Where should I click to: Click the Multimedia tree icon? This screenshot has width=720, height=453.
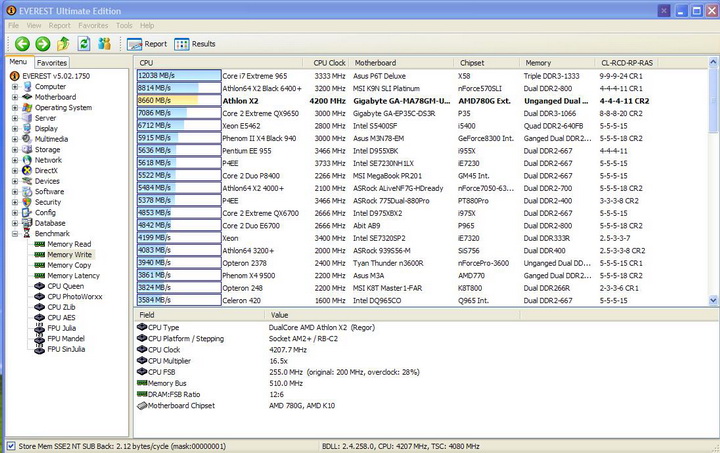tap(28, 139)
